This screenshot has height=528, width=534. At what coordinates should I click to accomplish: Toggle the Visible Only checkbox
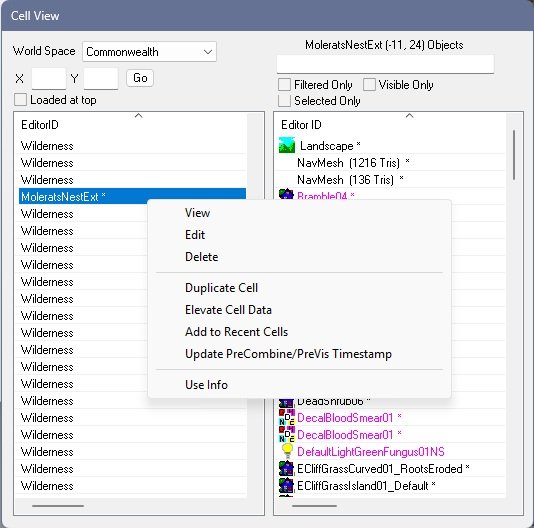point(369,84)
